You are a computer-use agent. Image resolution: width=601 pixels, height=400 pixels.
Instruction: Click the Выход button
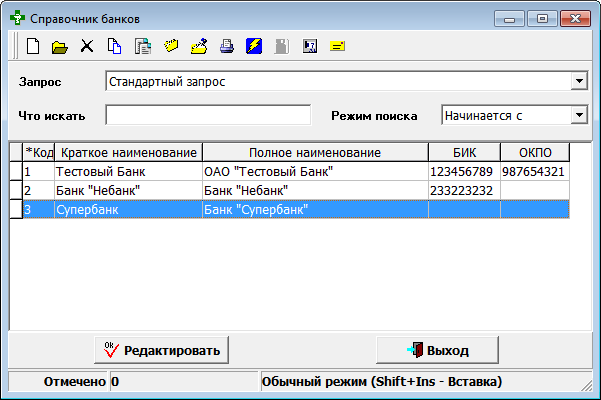pyautogui.click(x=437, y=350)
